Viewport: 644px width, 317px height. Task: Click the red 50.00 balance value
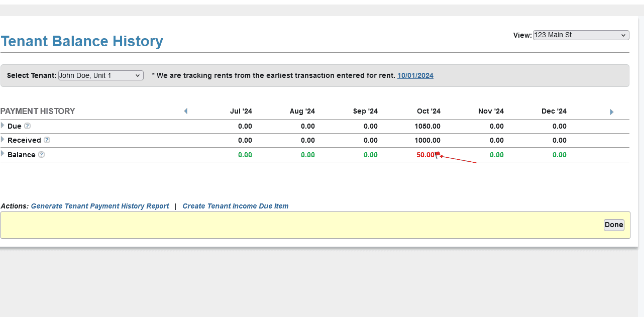click(x=425, y=155)
